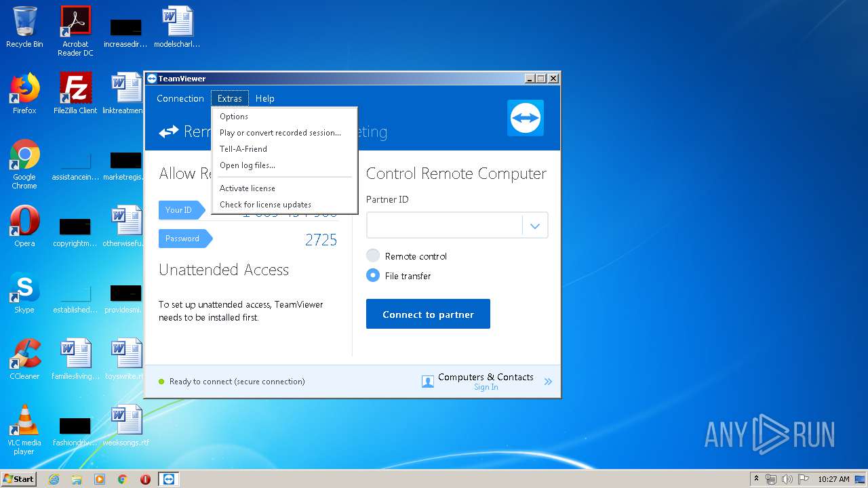Click inside the Partner ID field
The width and height of the screenshot is (868, 488).
point(444,226)
